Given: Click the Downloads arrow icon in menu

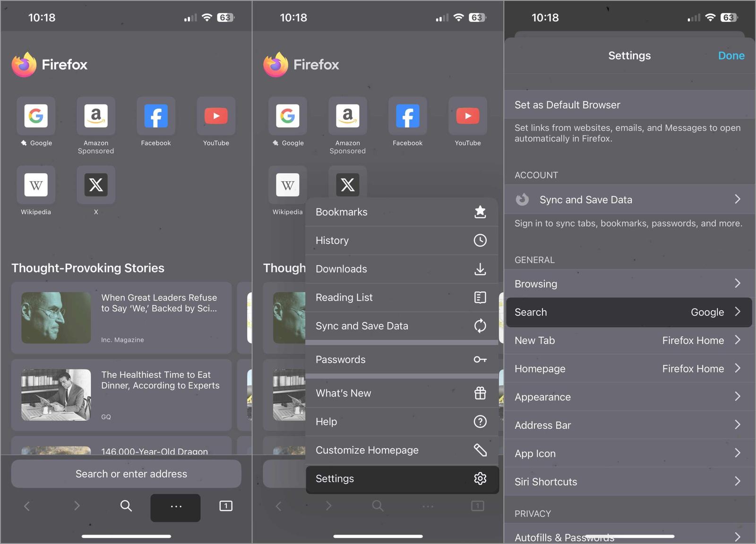Looking at the screenshot, I should coord(480,269).
